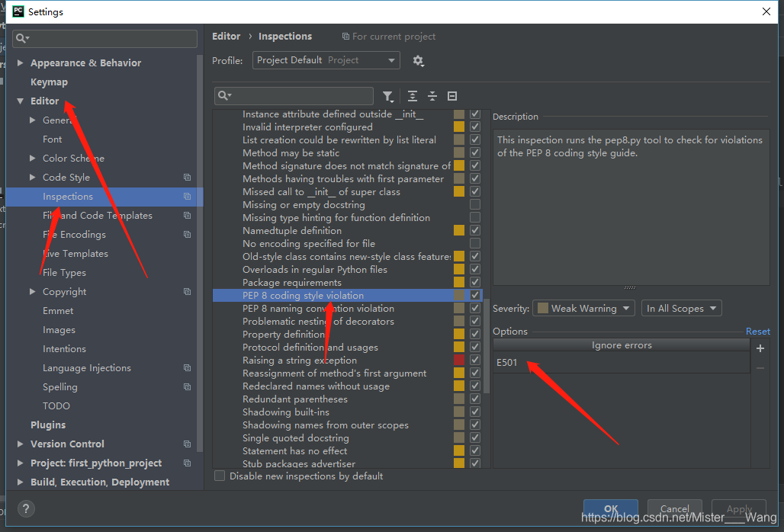Viewport: 784px width, 532px height.
Task: Collapse the Editor section in sidebar
Action: point(21,101)
